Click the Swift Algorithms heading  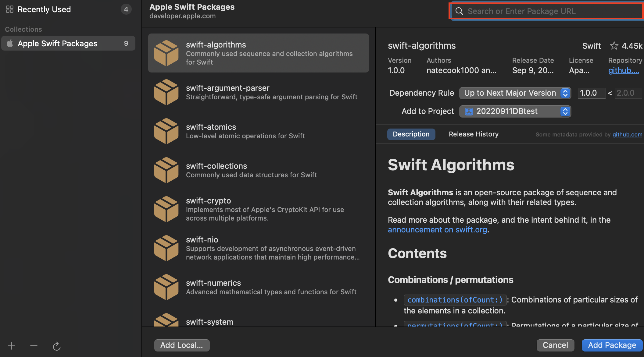(451, 165)
